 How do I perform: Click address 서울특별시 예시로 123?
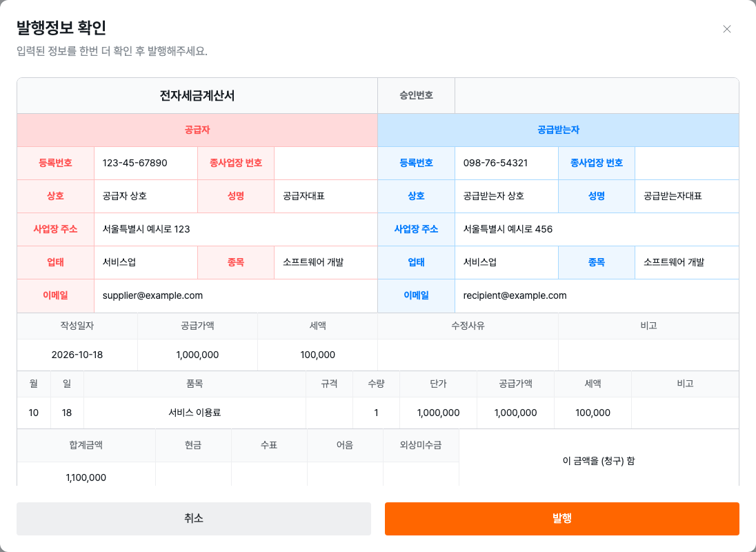coord(146,230)
